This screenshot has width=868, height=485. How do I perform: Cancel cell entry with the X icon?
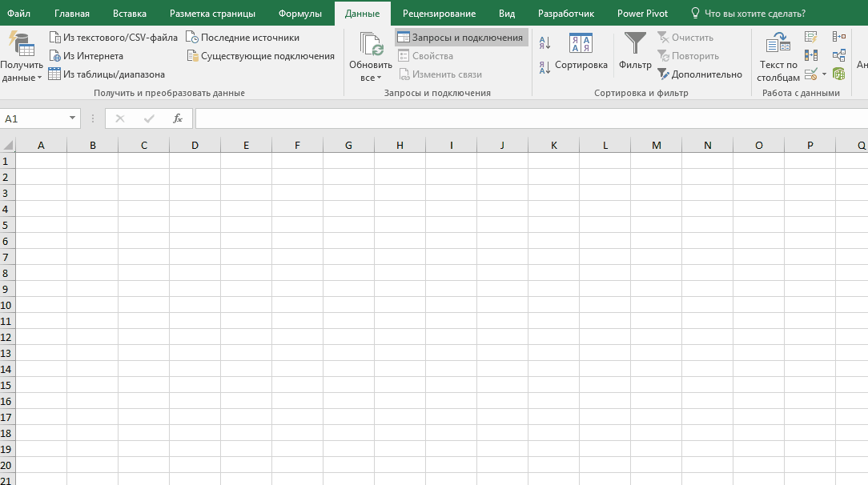119,118
